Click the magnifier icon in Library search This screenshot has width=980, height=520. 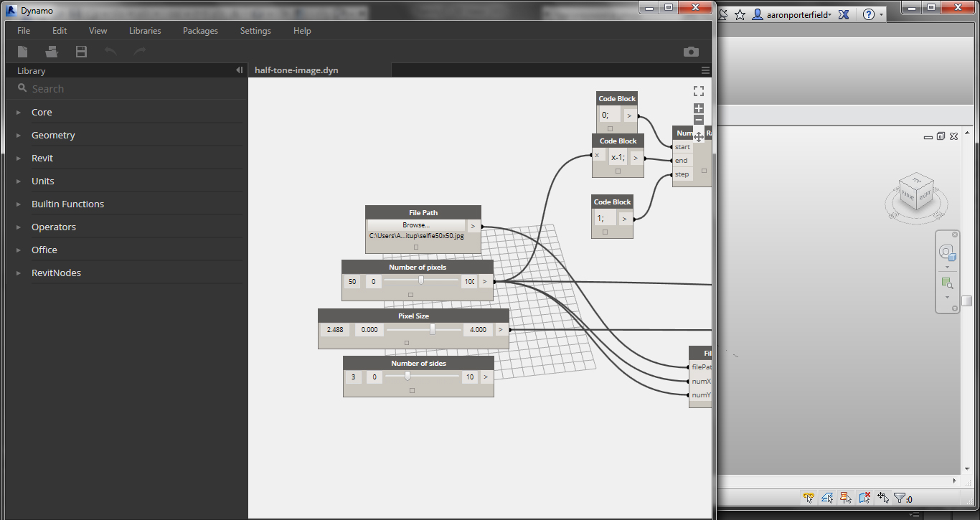point(22,88)
